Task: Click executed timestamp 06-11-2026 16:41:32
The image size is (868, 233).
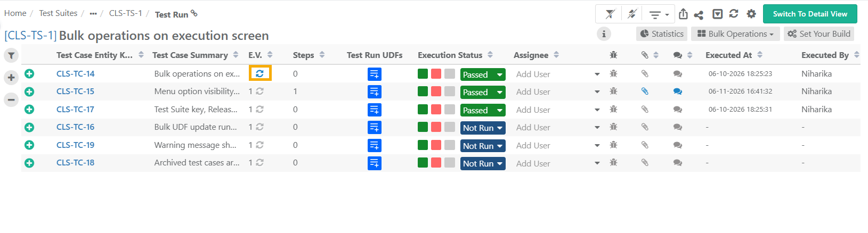Action: [740, 91]
